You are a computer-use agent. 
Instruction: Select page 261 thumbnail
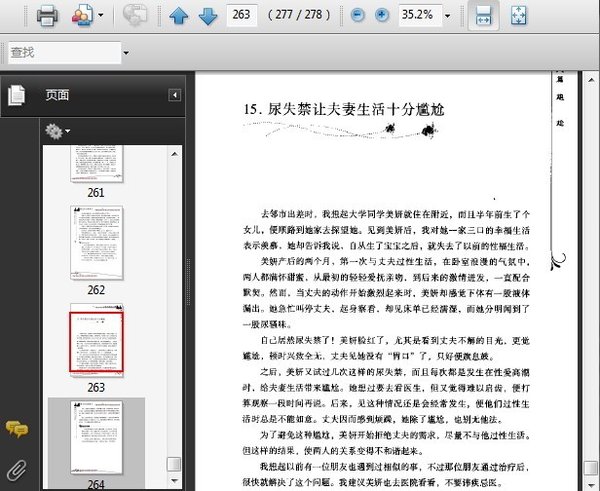coord(96,163)
